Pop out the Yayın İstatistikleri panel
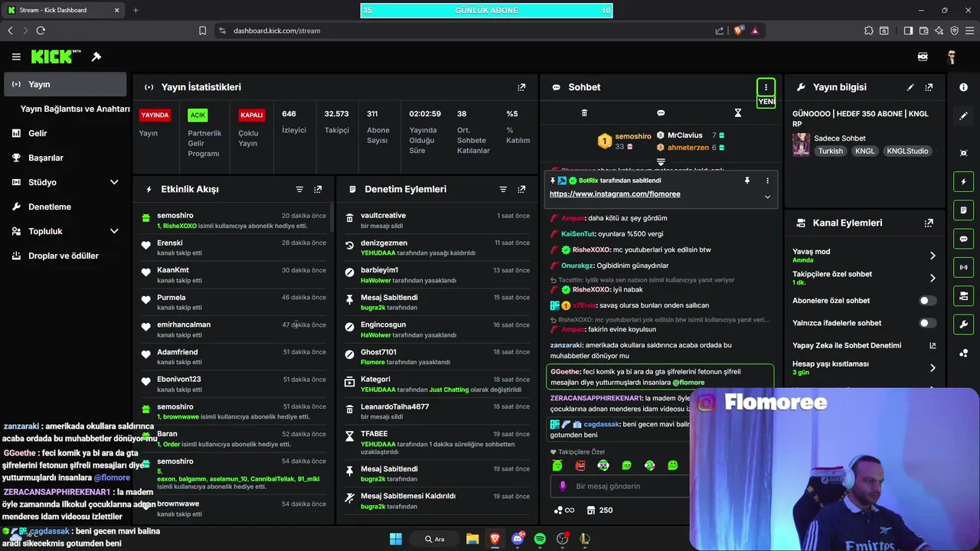Screen dimensions: 980x551 521,87
